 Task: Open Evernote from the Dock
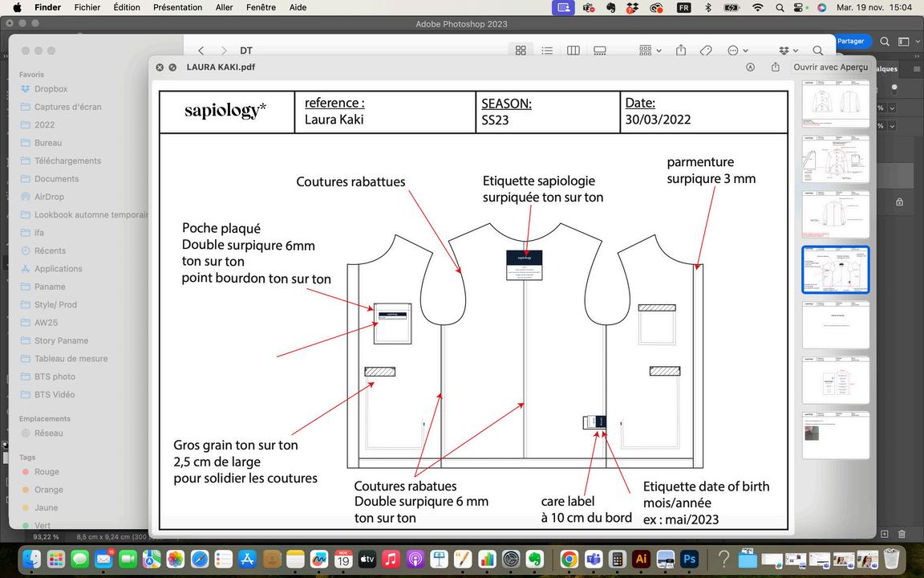(534, 559)
